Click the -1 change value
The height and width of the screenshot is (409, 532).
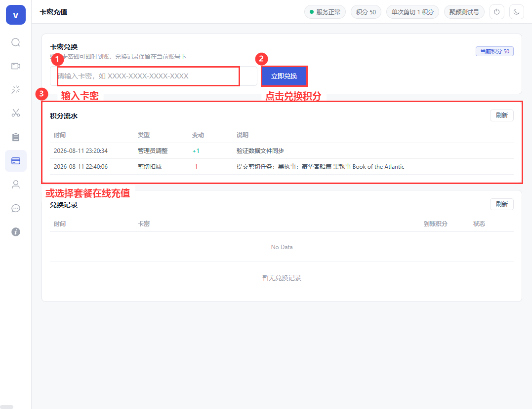click(195, 166)
